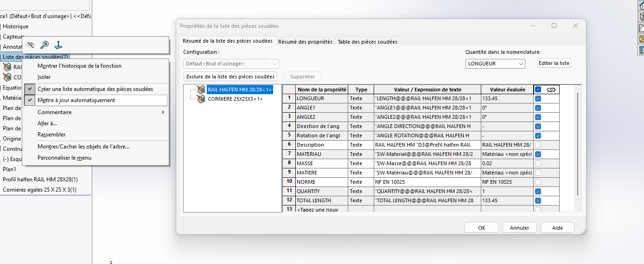Click Exclure de la liste des pièces soudées
644x264 pixels.
(230, 77)
